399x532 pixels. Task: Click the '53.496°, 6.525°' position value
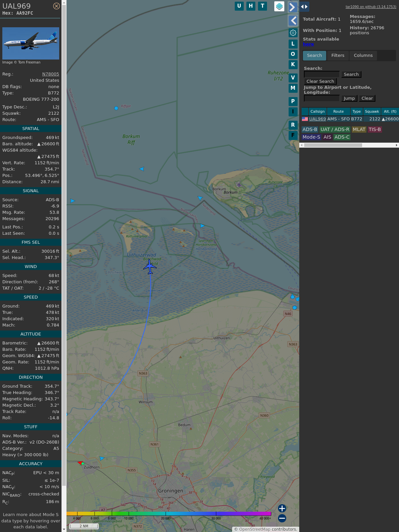[42, 176]
